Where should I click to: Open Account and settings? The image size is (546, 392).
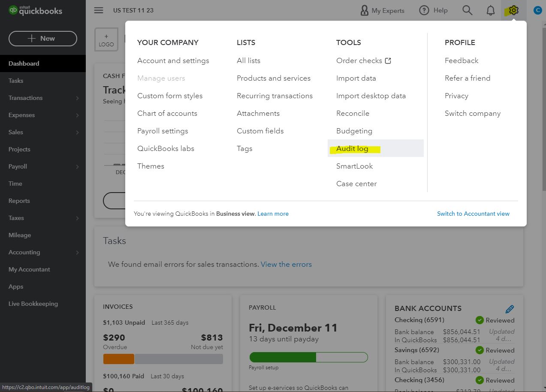tap(173, 61)
